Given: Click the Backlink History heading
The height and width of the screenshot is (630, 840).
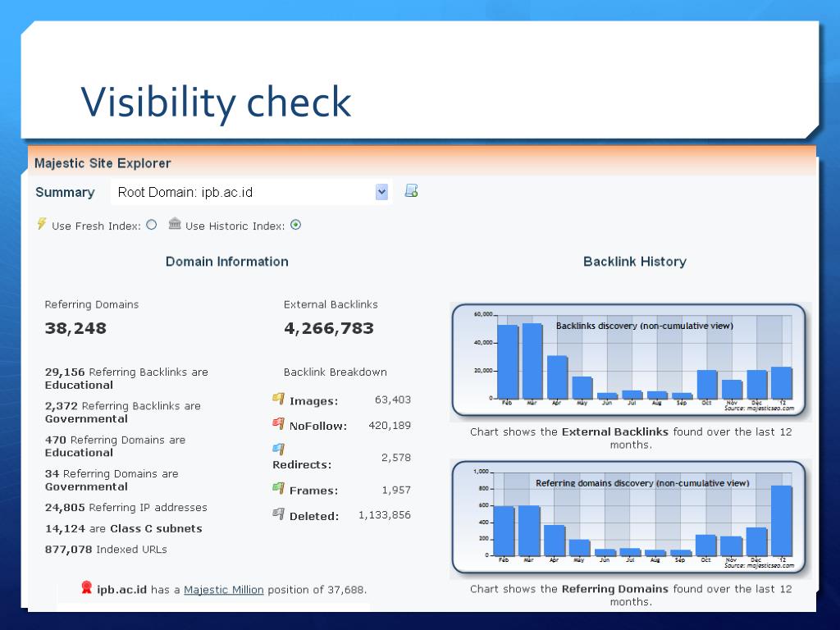Looking at the screenshot, I should [x=635, y=262].
